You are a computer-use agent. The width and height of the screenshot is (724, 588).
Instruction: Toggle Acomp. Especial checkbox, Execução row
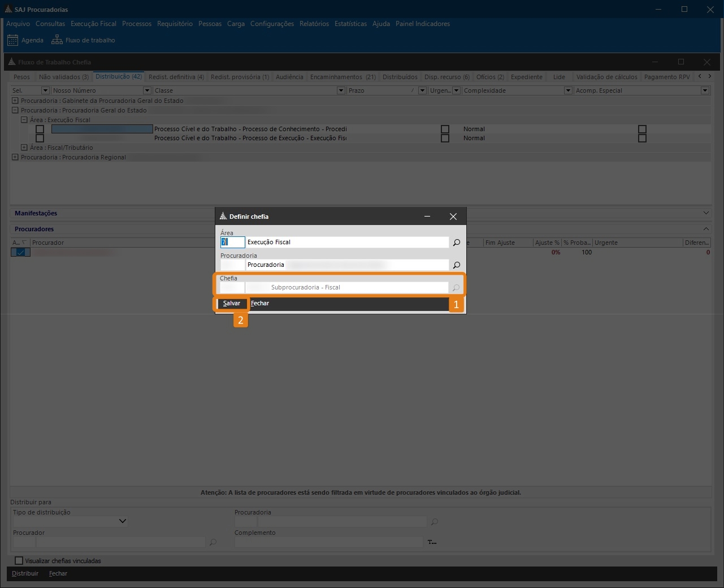642,138
